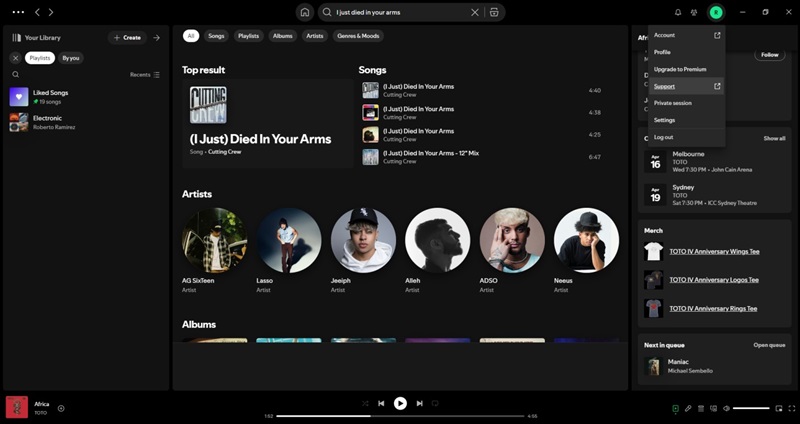This screenshot has height=424, width=800.
Task: Open the three-dots app menu
Action: (18, 12)
